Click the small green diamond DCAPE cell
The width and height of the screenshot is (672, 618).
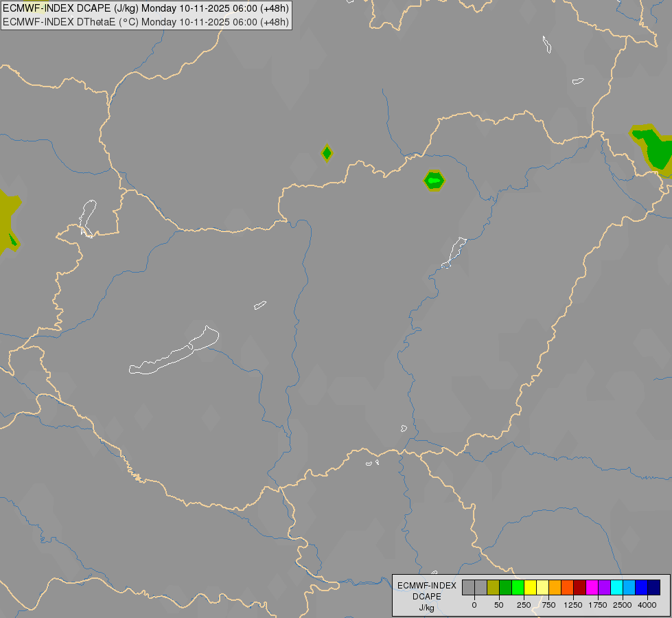[327, 153]
